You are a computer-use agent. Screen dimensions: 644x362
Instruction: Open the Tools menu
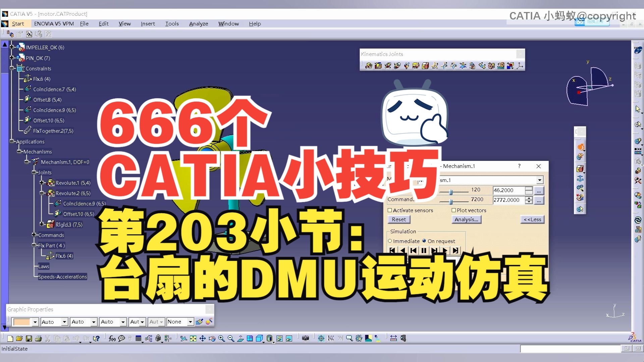[172, 23]
